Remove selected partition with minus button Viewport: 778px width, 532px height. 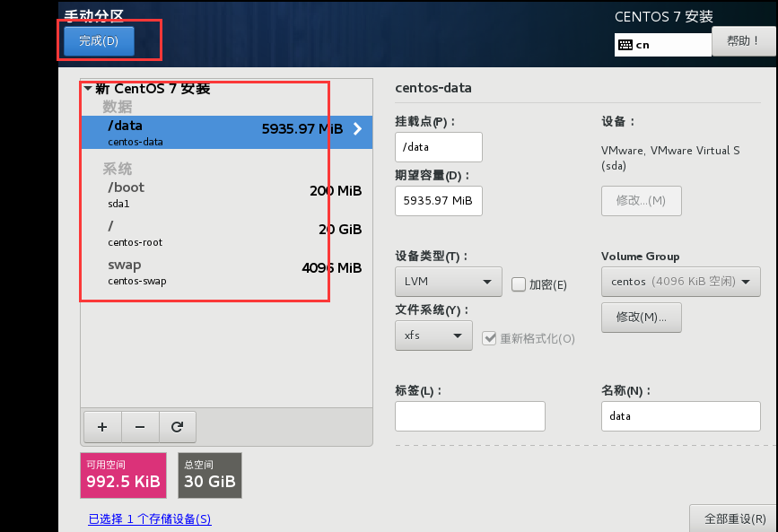click(x=140, y=427)
